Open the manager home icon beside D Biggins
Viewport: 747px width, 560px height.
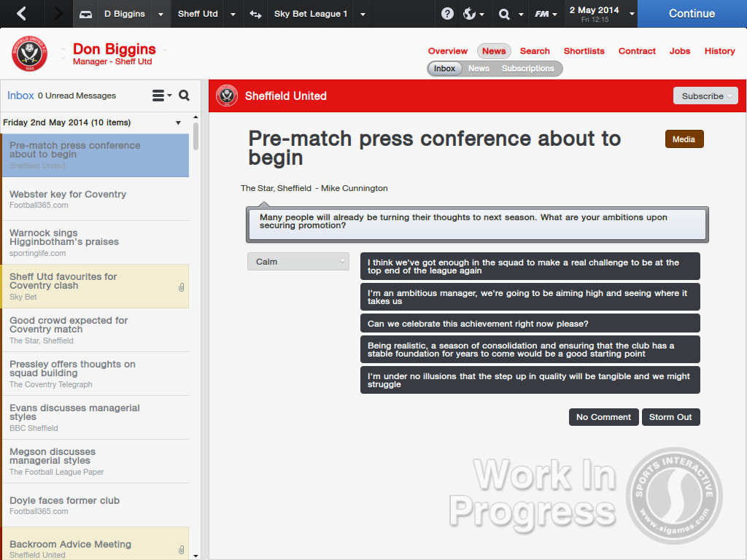[x=86, y=14]
